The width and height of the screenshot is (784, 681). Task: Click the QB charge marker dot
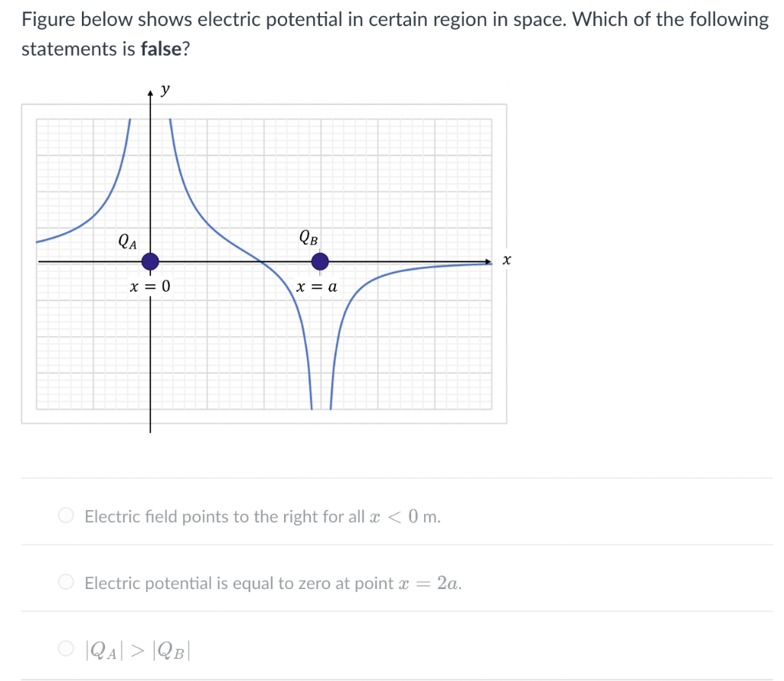point(319,261)
